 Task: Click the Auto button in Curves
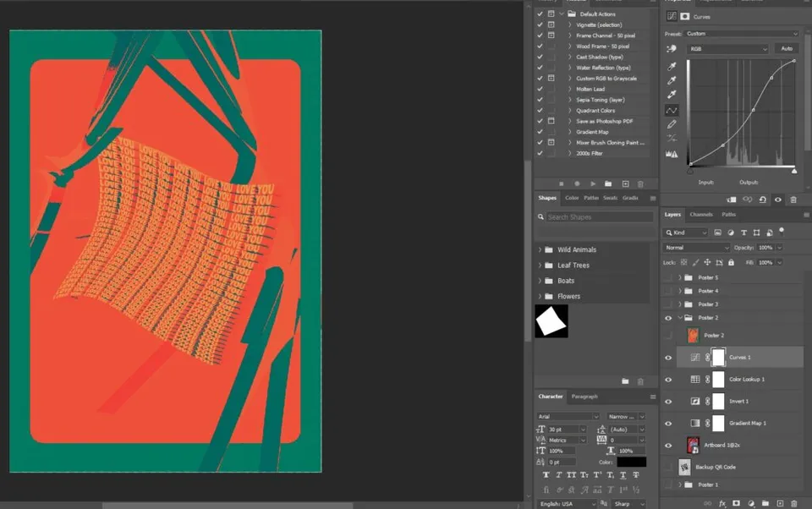point(787,49)
